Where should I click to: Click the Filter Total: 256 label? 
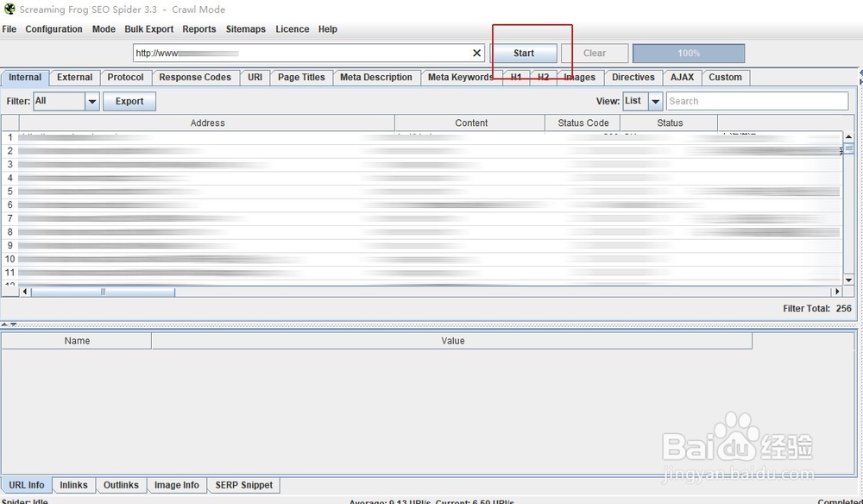coord(816,308)
